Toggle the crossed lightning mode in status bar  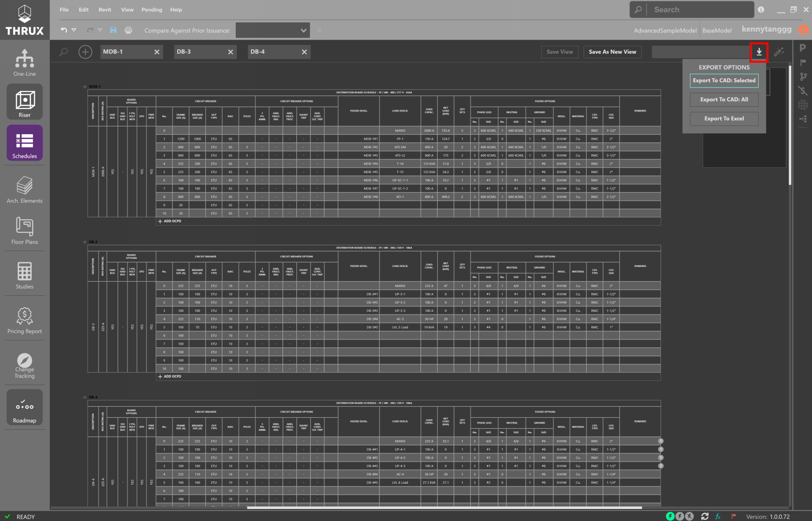689,516
